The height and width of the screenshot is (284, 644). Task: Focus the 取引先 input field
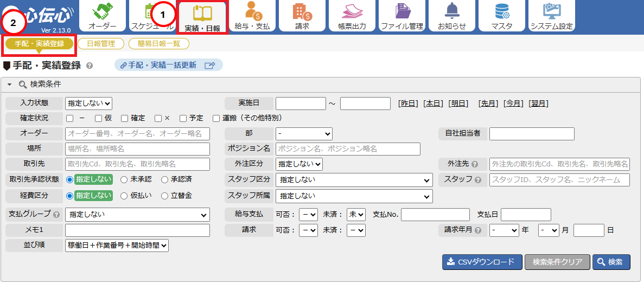pyautogui.click(x=138, y=164)
